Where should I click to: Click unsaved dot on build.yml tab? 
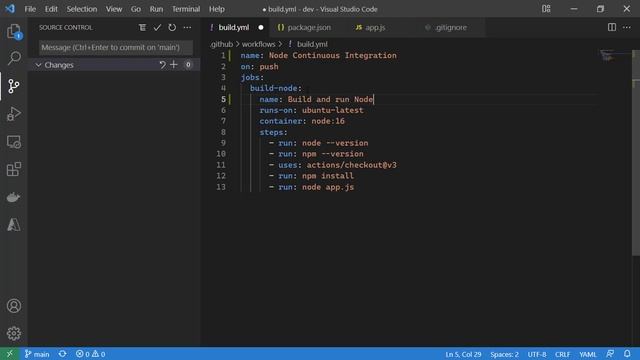click(261, 27)
